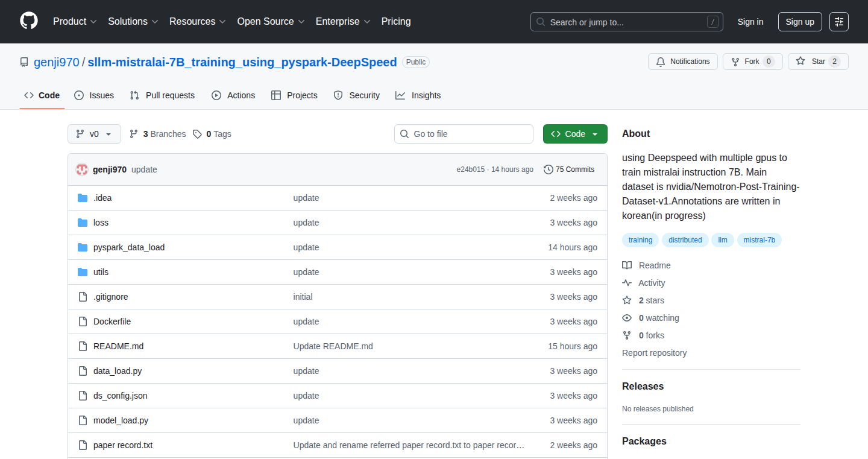
Task: Switch to the Actions tab
Action: [x=234, y=95]
